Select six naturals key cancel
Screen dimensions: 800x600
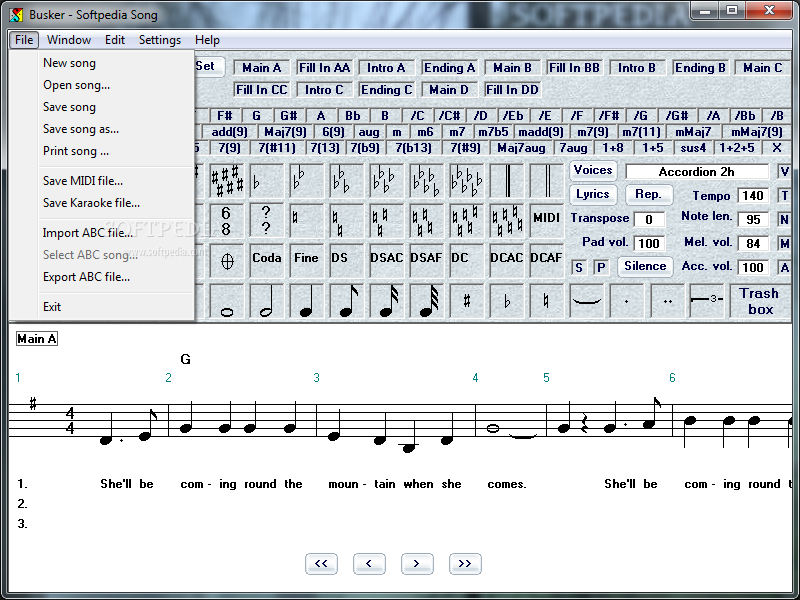[506, 220]
